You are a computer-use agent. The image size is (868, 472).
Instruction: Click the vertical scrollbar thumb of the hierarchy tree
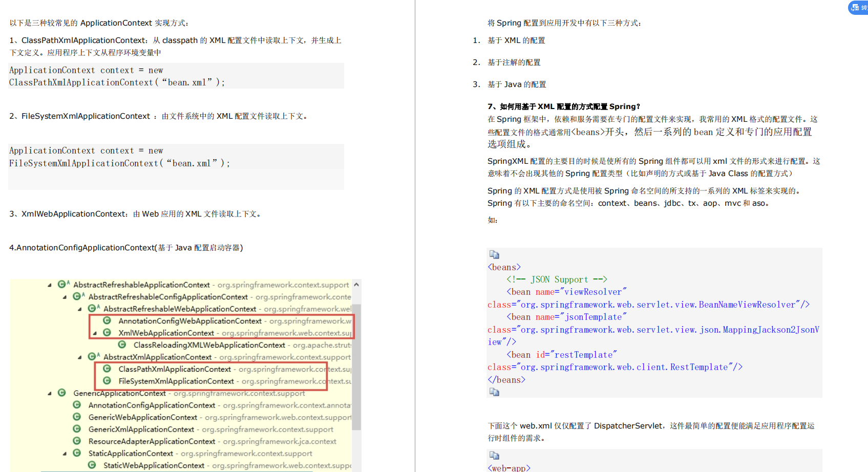click(356, 367)
